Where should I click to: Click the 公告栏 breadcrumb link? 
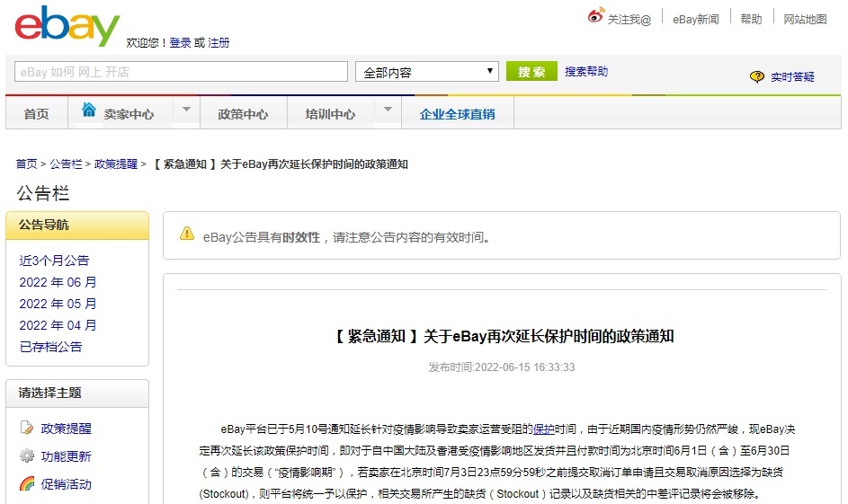[66, 164]
